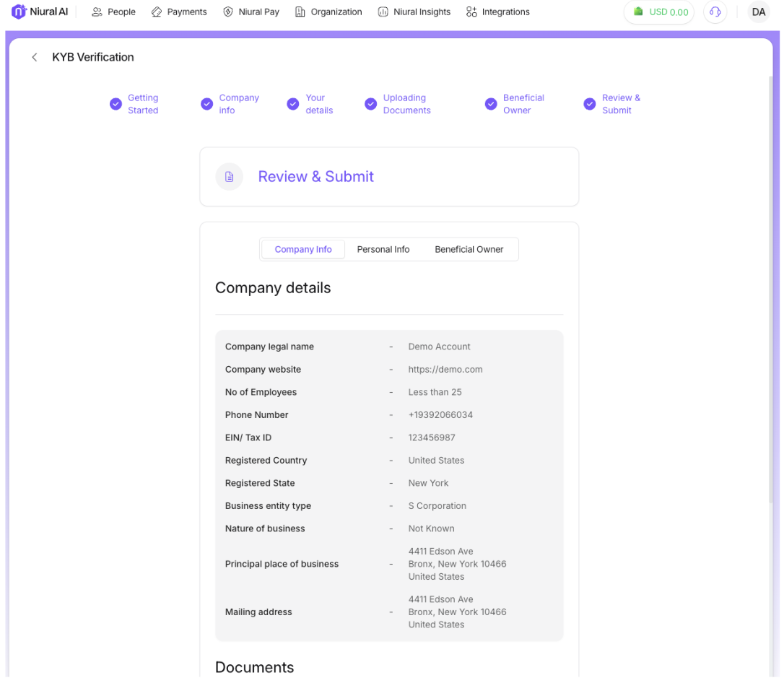Screen dimensions: 784x696
Task: Click the green wallet balance icon
Action: [638, 12]
